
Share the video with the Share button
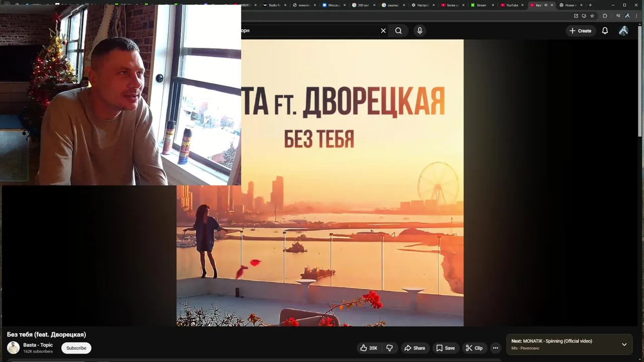tap(415, 348)
